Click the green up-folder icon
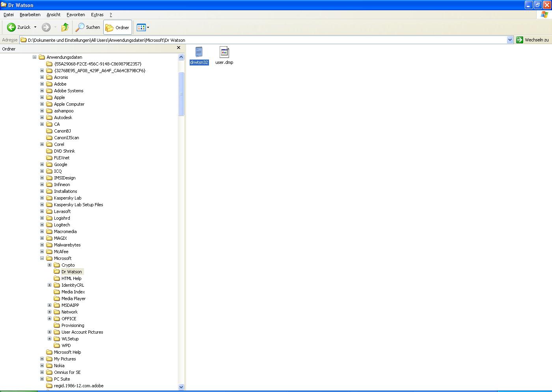552x392 pixels. tap(65, 27)
